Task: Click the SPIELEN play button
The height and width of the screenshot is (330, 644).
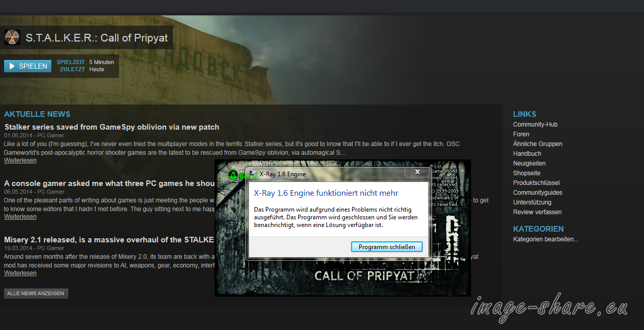Action: 28,66
